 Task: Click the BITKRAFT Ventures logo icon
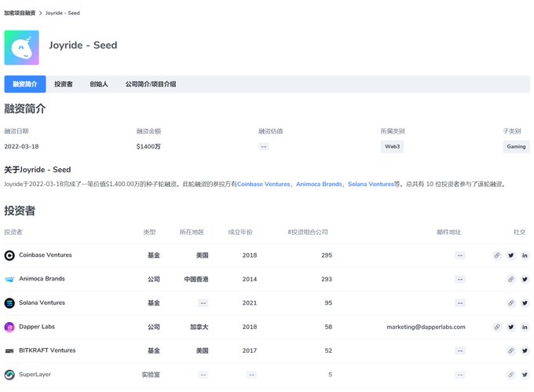point(9,350)
